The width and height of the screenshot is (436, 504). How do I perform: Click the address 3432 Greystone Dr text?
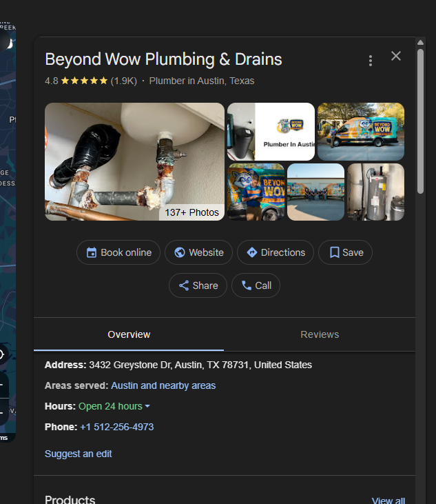[200, 365]
